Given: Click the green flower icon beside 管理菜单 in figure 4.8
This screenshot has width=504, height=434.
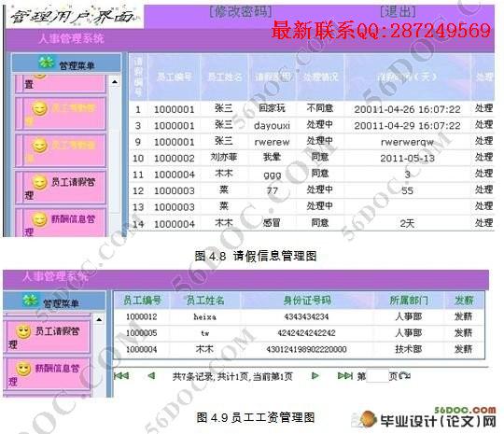Looking at the screenshot, I should coord(47,63).
